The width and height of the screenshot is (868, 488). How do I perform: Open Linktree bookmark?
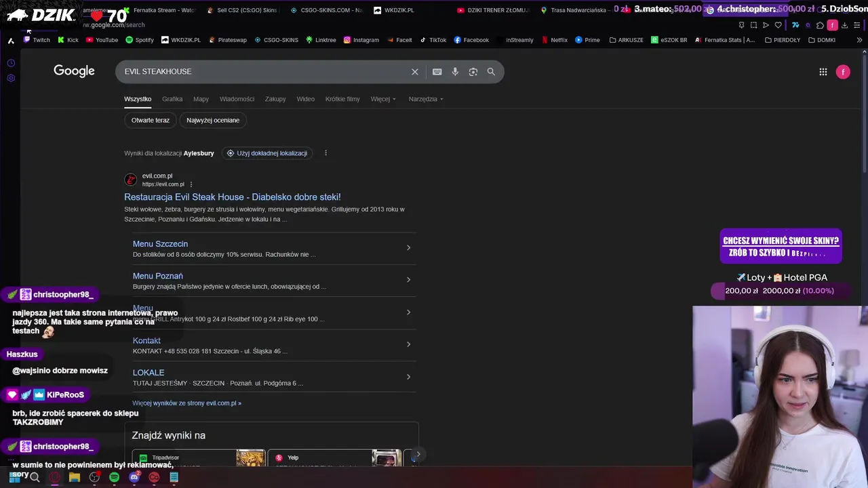[x=321, y=40]
